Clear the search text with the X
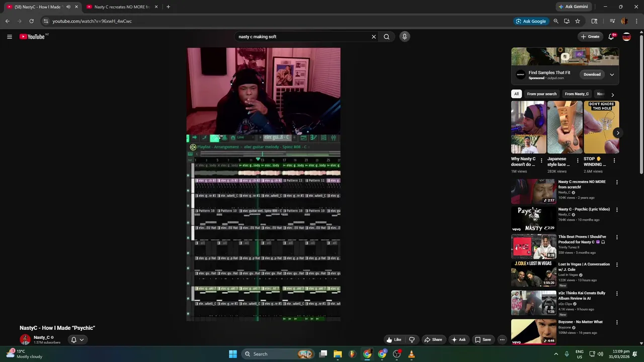The image size is (644, 362). pos(374,37)
